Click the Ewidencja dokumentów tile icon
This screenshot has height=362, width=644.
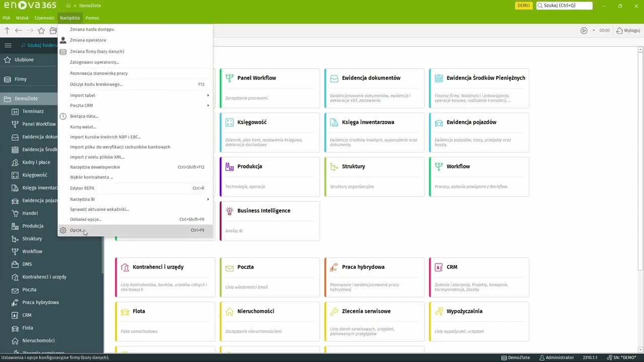334,78
